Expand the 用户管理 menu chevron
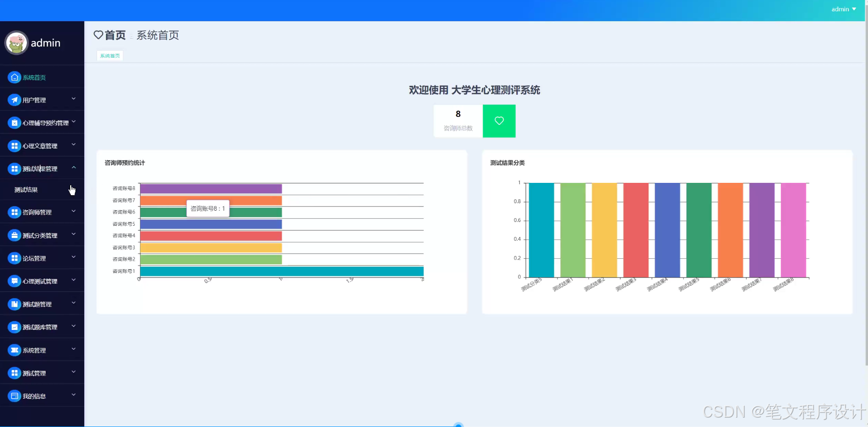Screen dimensions: 868x427 (x=74, y=99)
